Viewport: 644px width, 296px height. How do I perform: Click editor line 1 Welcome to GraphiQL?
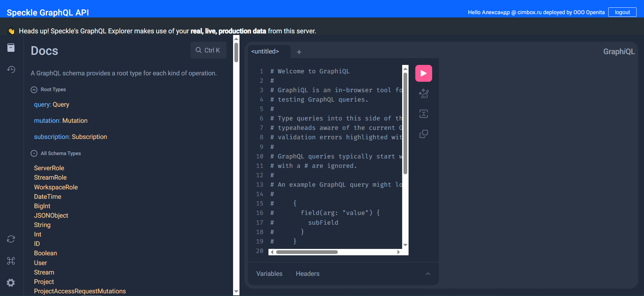pos(310,71)
